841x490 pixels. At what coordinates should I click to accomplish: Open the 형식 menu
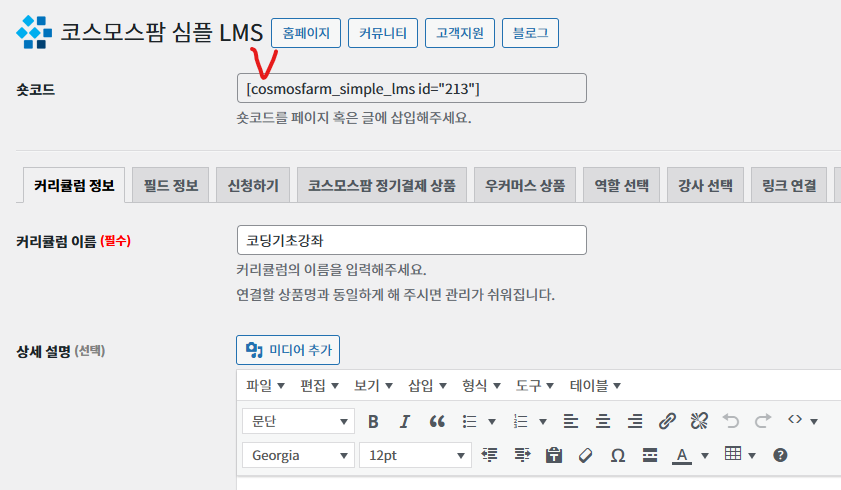481,385
